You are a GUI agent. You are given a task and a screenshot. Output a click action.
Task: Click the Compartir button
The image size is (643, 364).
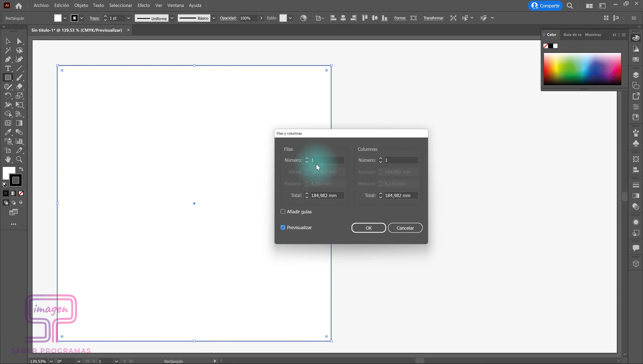[545, 6]
